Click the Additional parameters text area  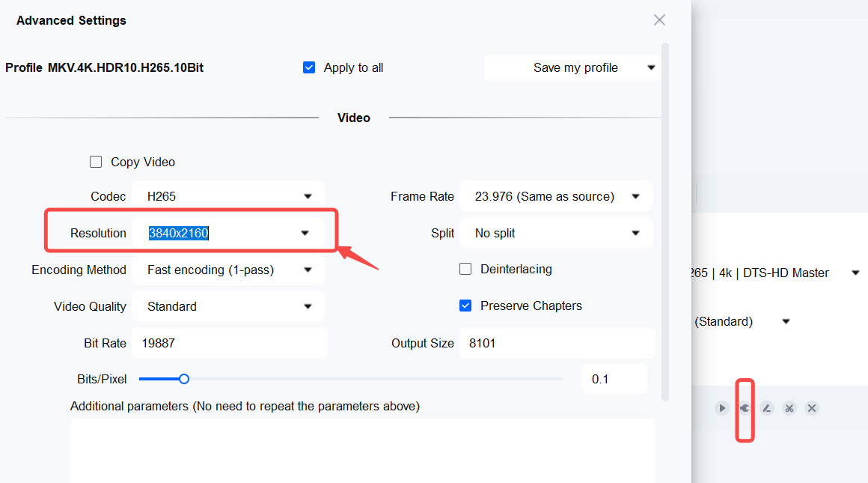pos(362,449)
